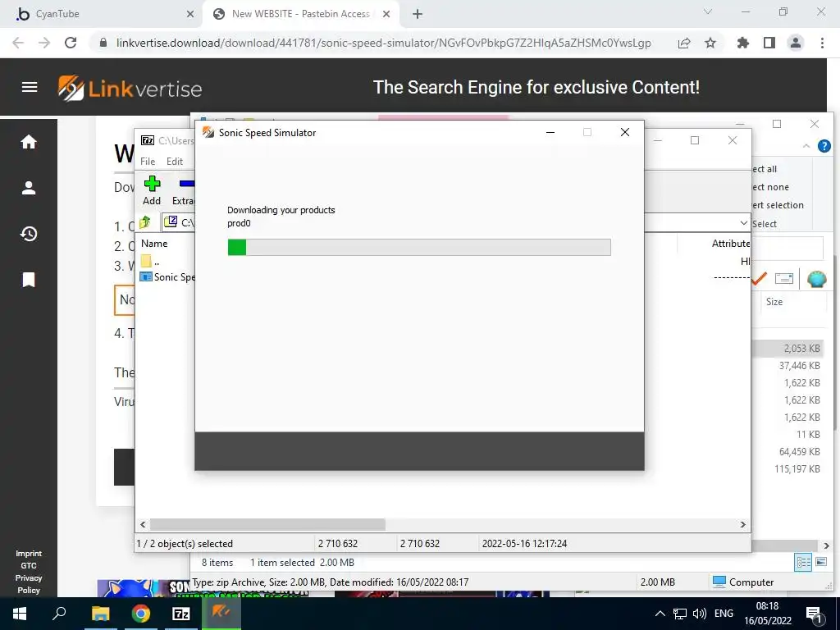
Task: Click Select none in Explorer ribbon
Action: (x=770, y=187)
